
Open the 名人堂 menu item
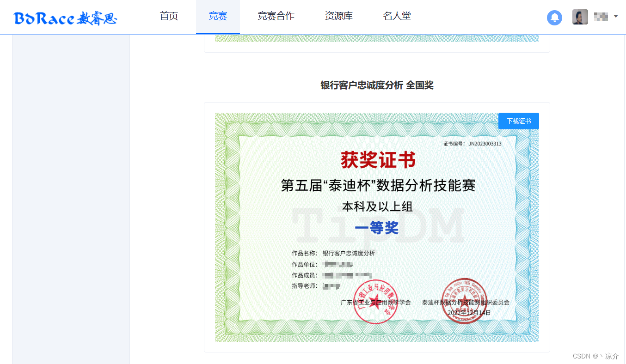(x=397, y=16)
